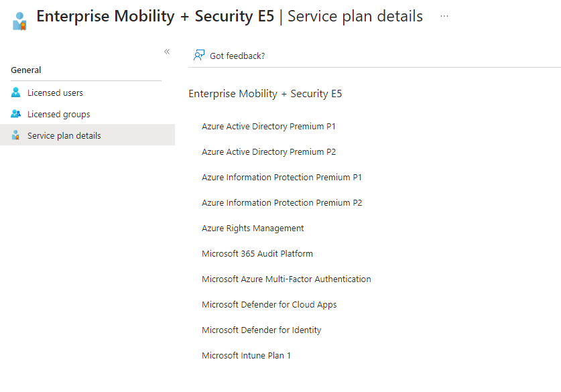Collapse the sidebar with double chevron

click(x=167, y=52)
